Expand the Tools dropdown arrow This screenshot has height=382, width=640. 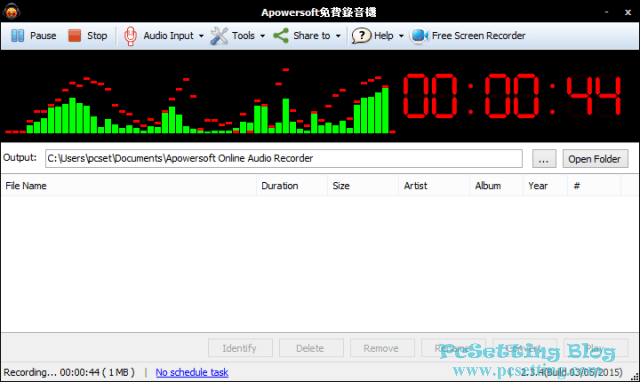click(262, 36)
